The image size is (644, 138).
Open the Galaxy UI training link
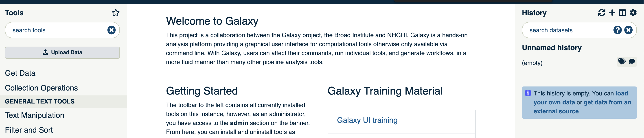[x=367, y=120]
